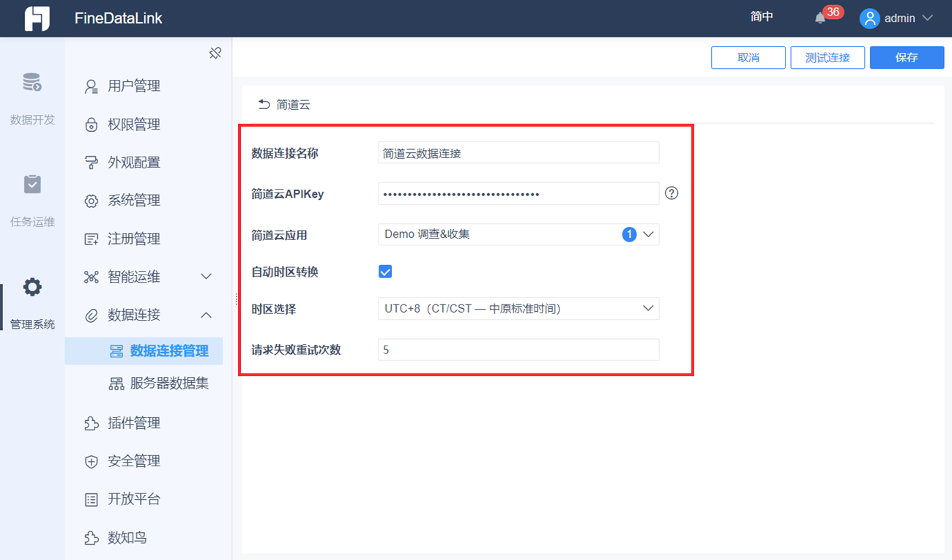The image size is (952, 560).
Task: Open 数据开发 module
Action: click(x=32, y=99)
